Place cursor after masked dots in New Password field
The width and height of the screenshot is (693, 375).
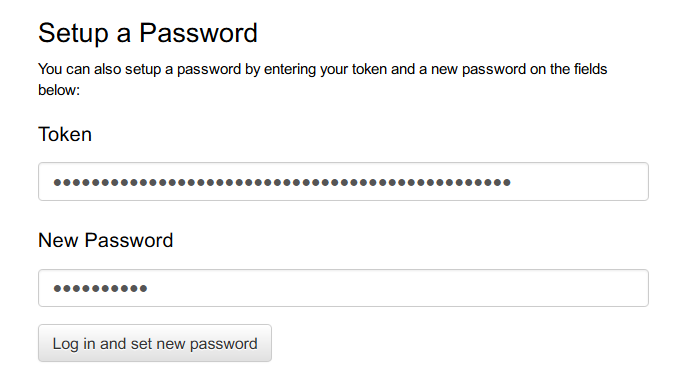[x=148, y=289]
